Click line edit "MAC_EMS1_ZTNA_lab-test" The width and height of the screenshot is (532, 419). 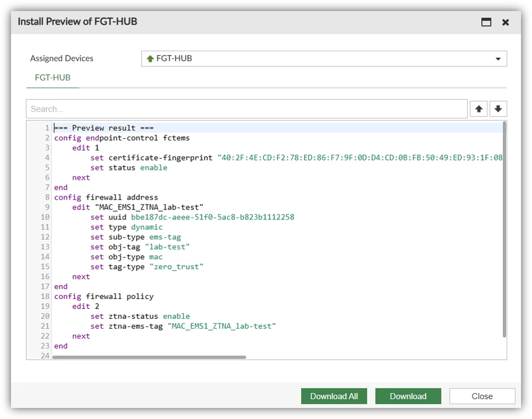point(138,207)
